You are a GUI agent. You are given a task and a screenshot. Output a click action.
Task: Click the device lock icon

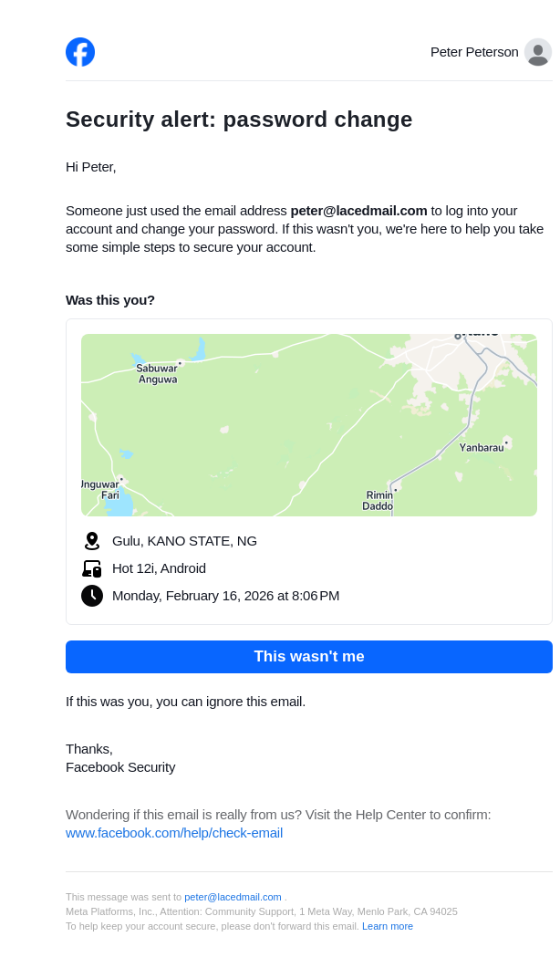(x=91, y=568)
